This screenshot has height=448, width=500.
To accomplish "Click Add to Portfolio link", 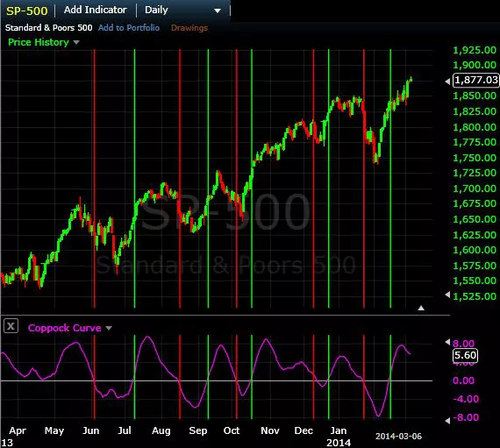I will click(129, 28).
